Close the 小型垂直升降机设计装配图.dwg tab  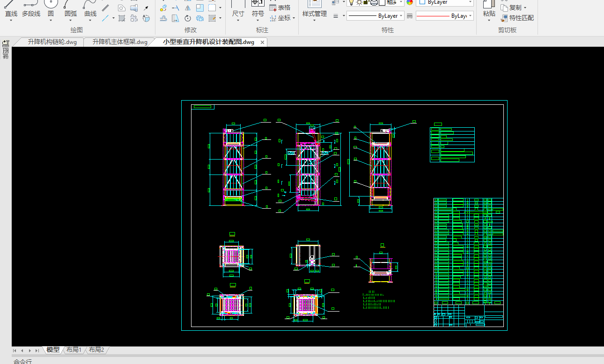pyautogui.click(x=263, y=42)
